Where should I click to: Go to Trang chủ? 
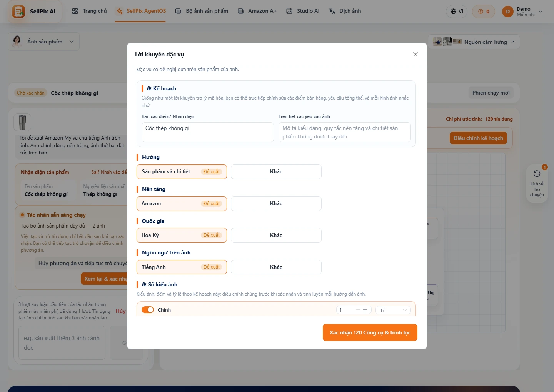click(89, 11)
